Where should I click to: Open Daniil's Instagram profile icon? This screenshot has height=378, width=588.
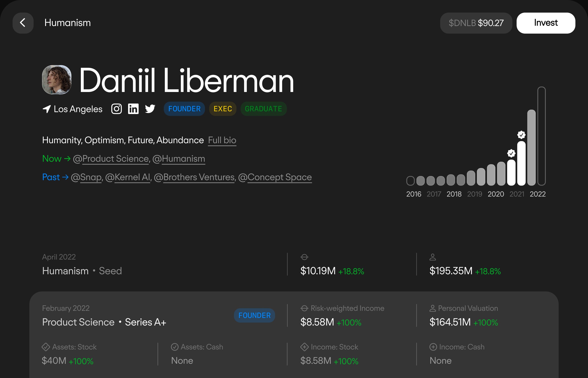tap(117, 109)
